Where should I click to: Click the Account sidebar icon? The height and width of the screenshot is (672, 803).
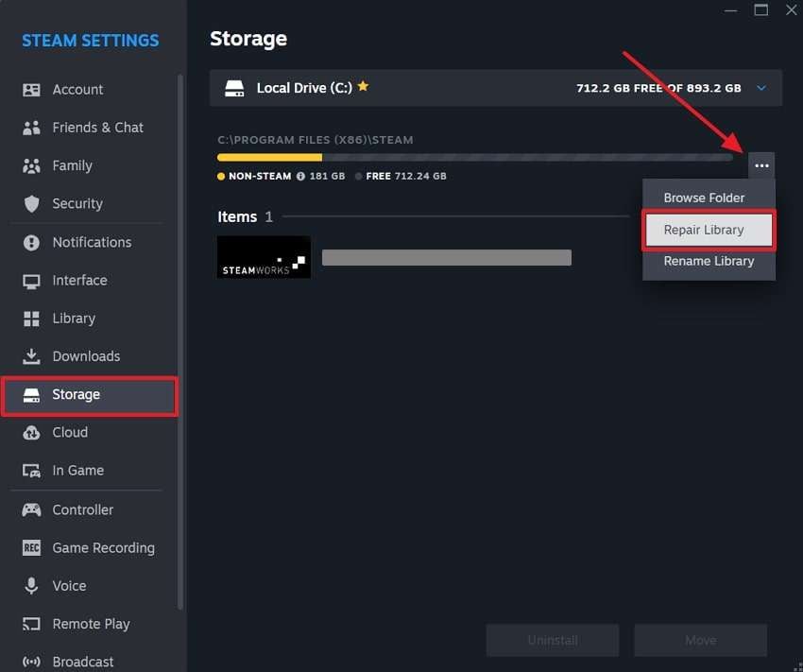point(31,90)
